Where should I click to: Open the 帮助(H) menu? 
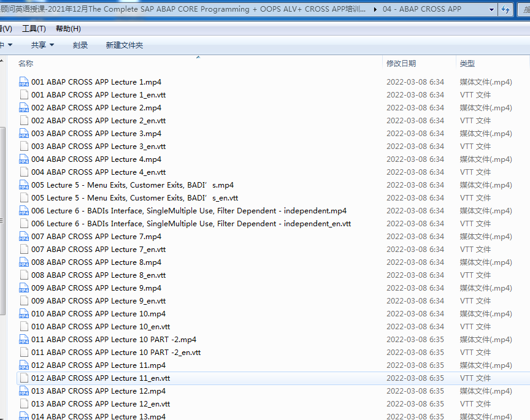(x=68, y=29)
